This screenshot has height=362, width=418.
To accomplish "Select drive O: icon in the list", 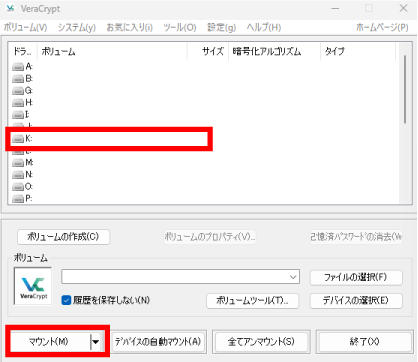I will [x=18, y=187].
